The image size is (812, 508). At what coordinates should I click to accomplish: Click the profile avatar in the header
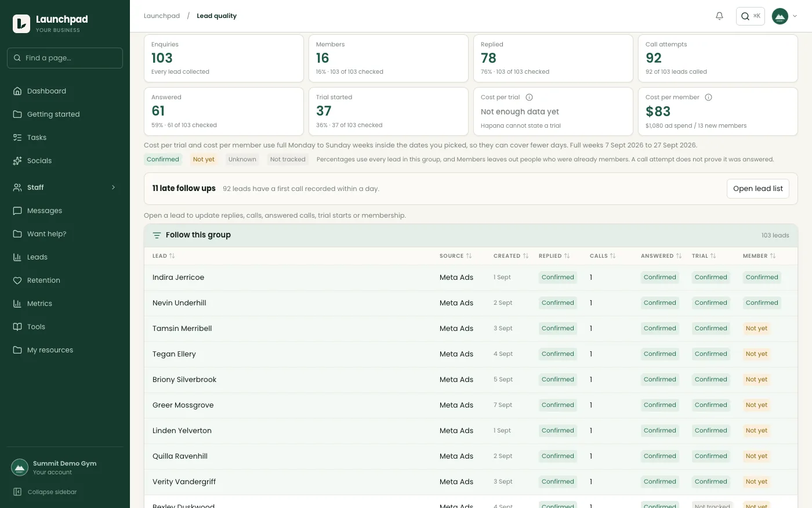780,16
